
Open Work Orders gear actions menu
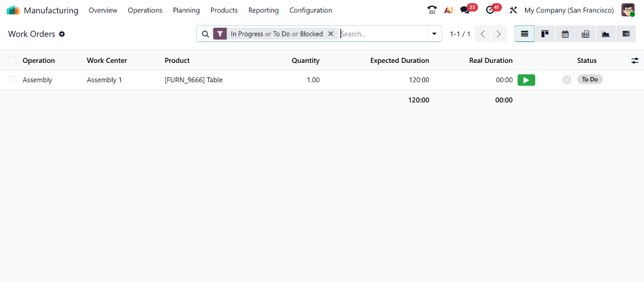point(62,34)
